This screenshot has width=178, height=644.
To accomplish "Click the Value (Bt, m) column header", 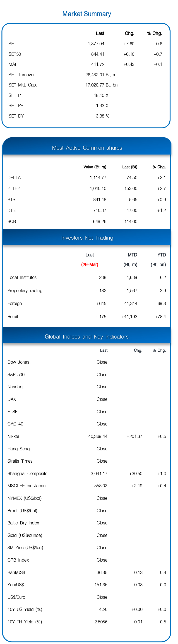I will point(95,167).
